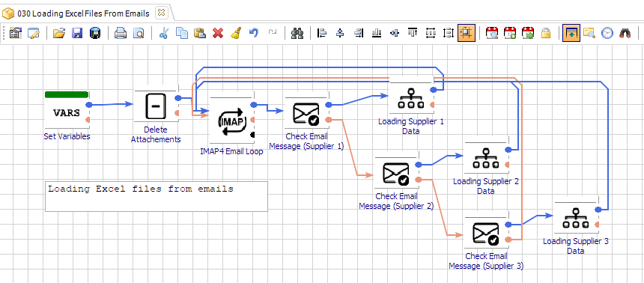This screenshot has height=283, width=644.
Task: Distribute objects horizontally evenly
Action: [431, 33]
